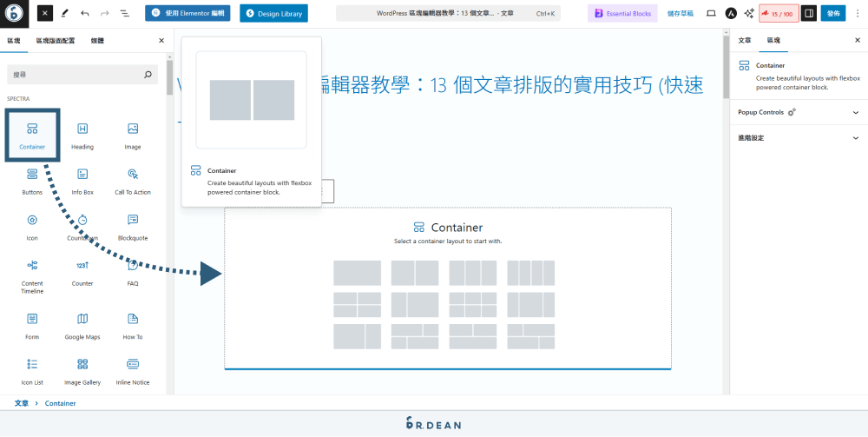Open the document title command bar
Image resolution: width=868 pixels, height=437 pixels.
448,13
